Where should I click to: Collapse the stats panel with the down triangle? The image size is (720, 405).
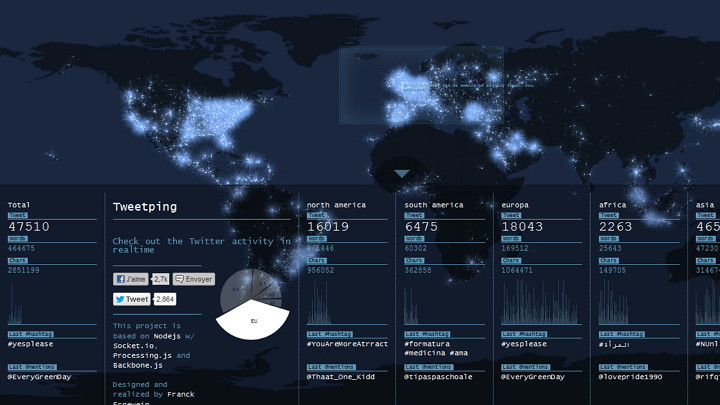coord(402,174)
